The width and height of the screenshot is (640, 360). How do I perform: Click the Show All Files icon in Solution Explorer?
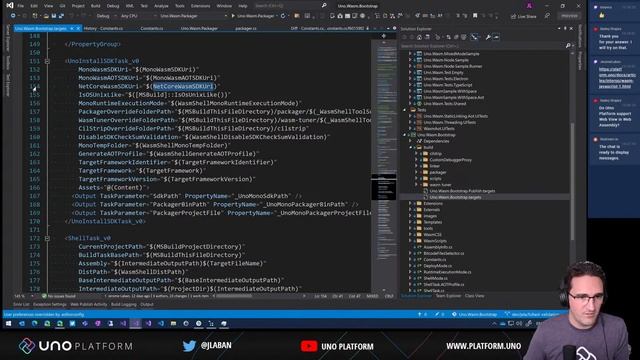[464, 37]
